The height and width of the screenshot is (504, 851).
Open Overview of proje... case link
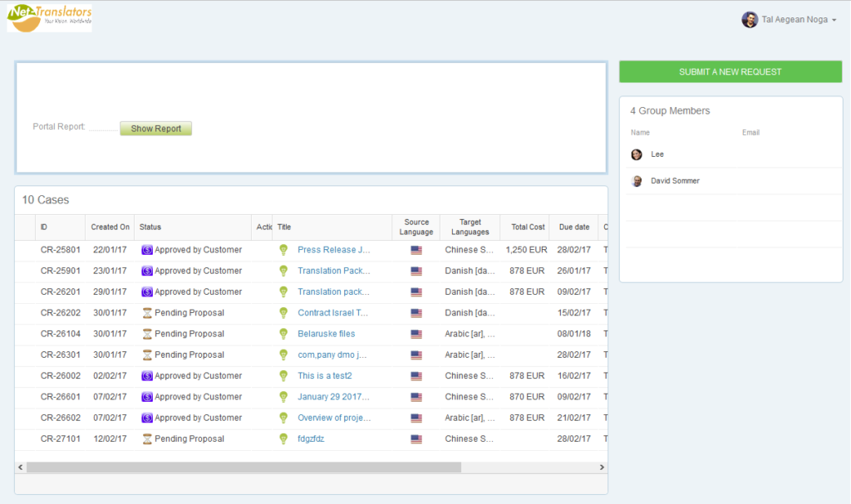[x=334, y=418]
